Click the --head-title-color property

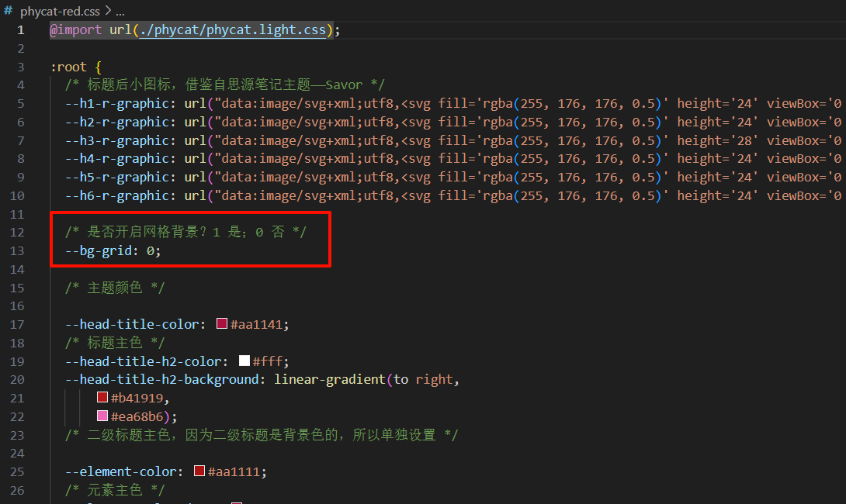pyautogui.click(x=132, y=325)
